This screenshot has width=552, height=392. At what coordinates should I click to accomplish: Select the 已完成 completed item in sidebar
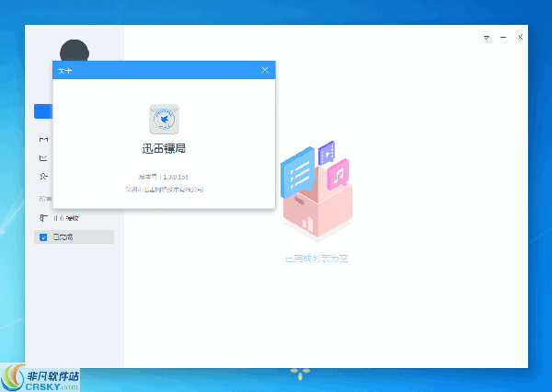(74, 237)
